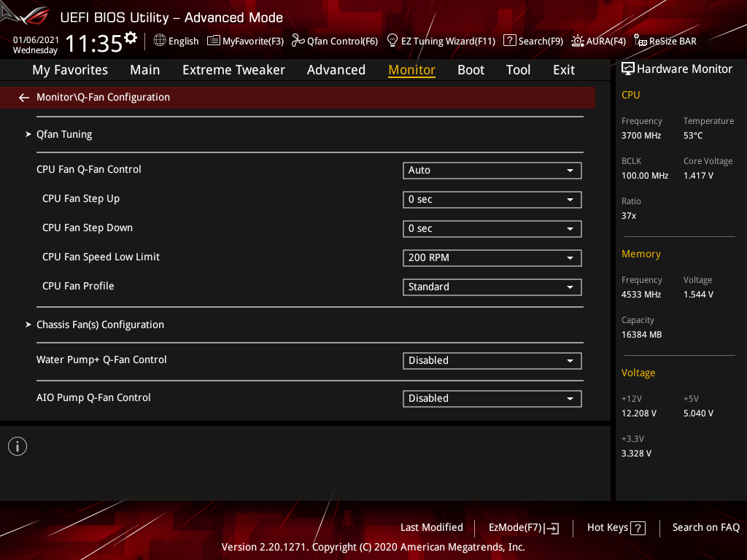Click ReSize BAR label

pyautogui.click(x=673, y=42)
